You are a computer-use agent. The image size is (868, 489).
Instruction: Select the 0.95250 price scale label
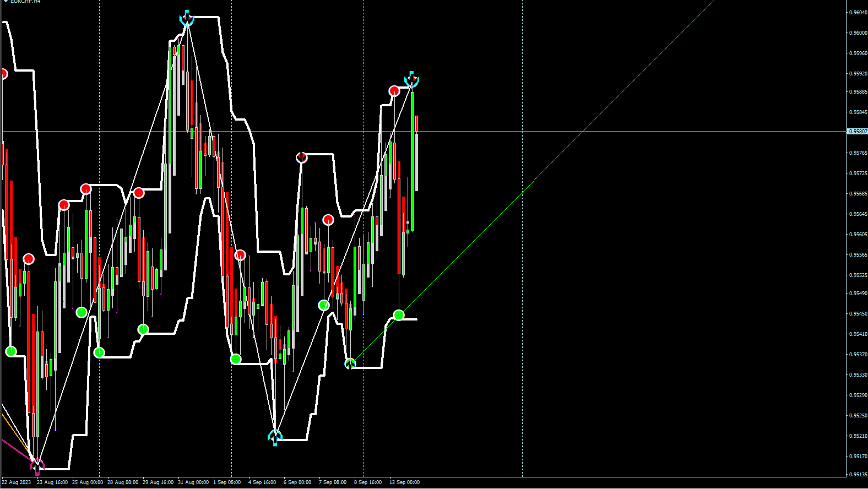(x=858, y=416)
